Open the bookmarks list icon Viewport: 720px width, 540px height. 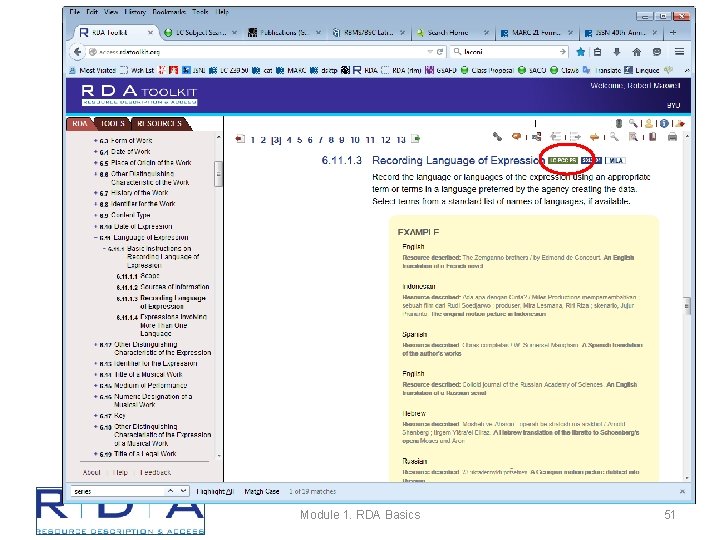click(597, 52)
